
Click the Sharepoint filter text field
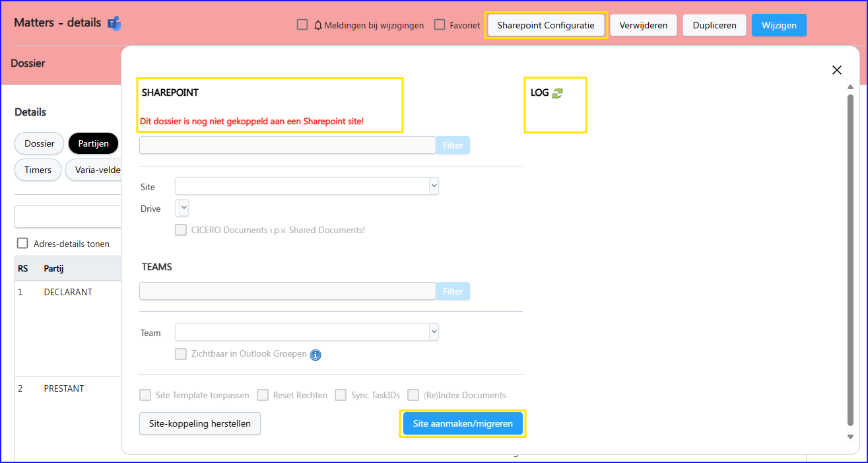[287, 145]
